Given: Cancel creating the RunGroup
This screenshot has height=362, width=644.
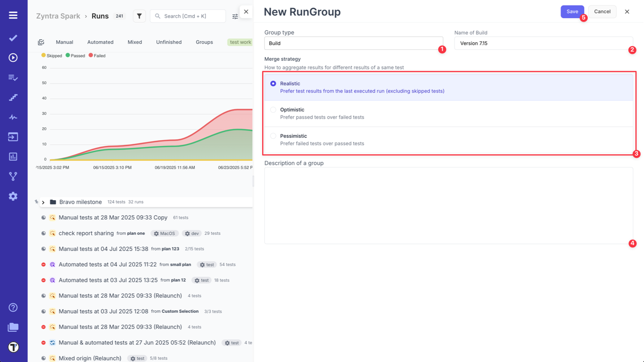Looking at the screenshot, I should pyautogui.click(x=602, y=11).
